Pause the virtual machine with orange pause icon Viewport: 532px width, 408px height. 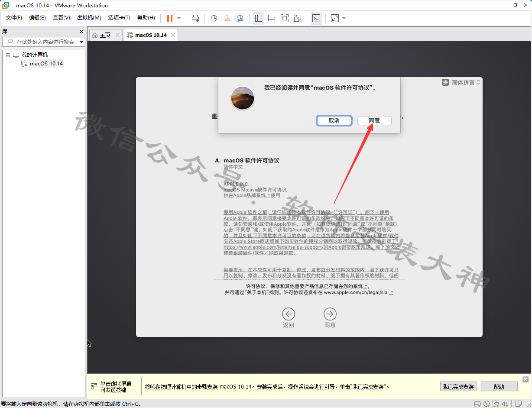pyautogui.click(x=170, y=18)
